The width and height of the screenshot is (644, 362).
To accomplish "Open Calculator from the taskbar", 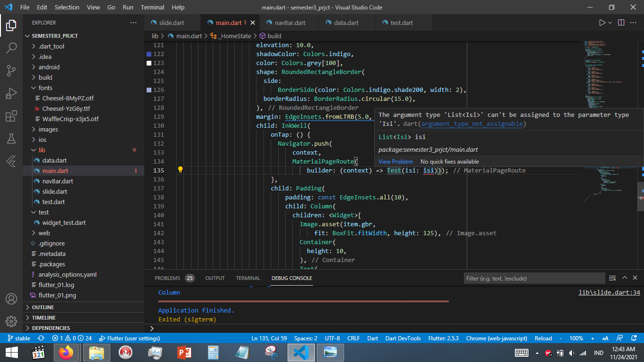I will (213, 353).
